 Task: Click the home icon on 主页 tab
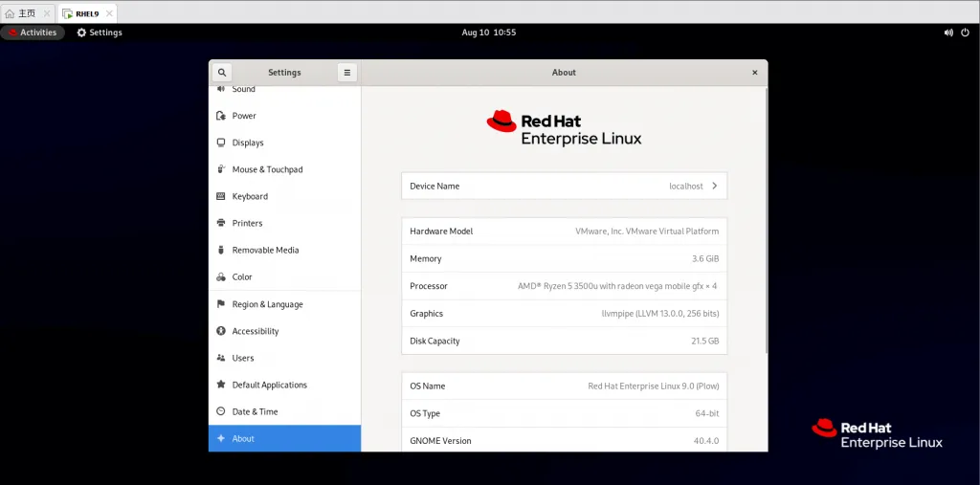click(10, 13)
